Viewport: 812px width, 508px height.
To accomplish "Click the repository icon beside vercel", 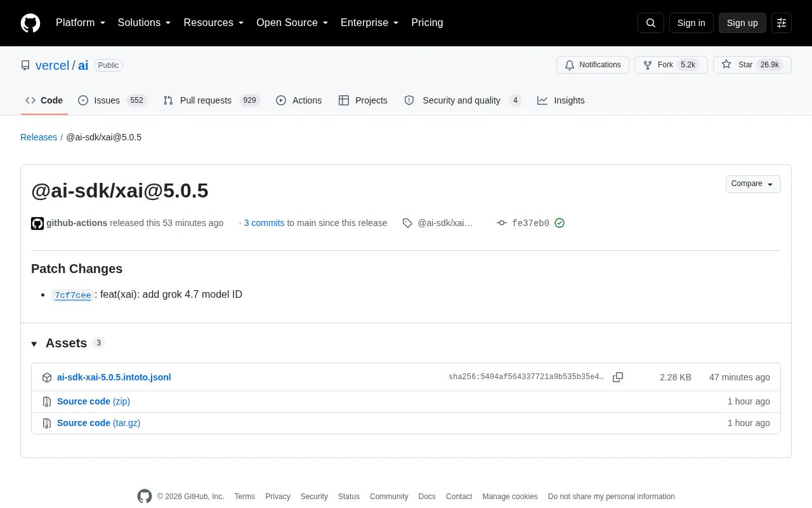I will click(x=25, y=65).
